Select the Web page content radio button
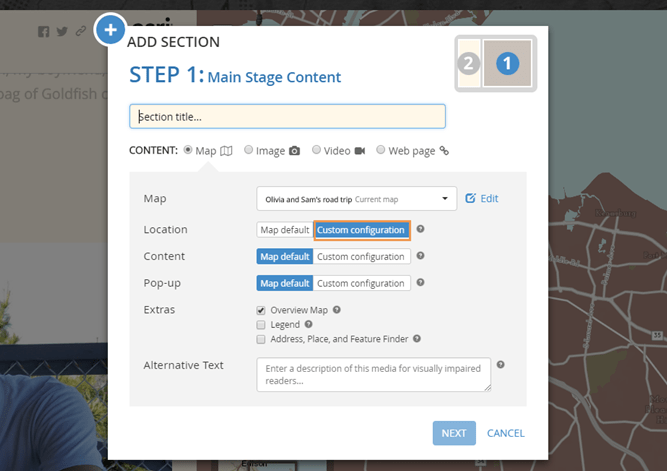Screen dimensions: 667x471 point(380,150)
